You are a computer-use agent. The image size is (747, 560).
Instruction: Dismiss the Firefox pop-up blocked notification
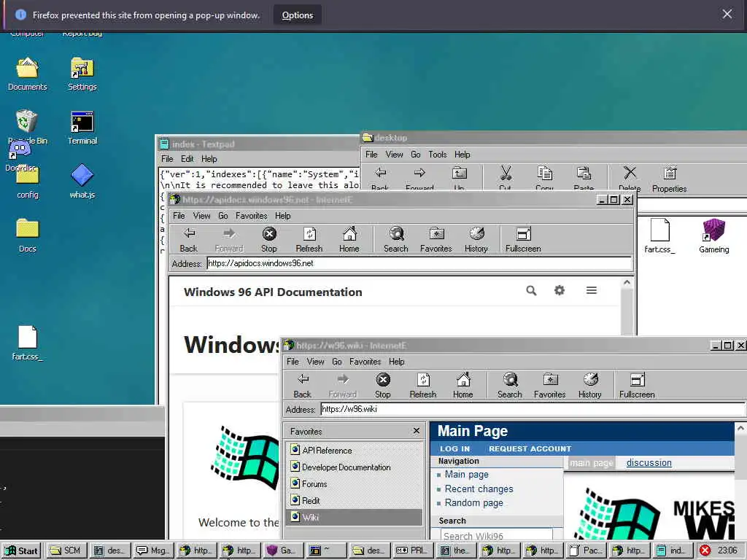coord(727,15)
